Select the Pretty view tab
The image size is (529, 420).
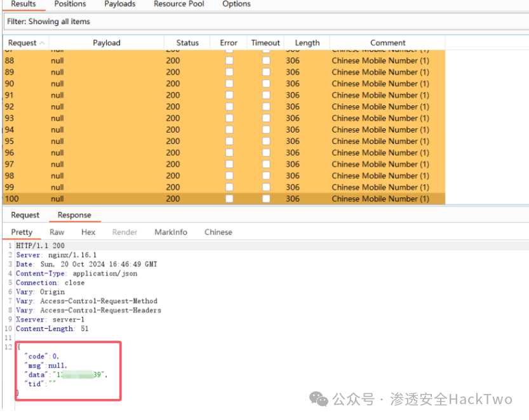click(x=22, y=232)
